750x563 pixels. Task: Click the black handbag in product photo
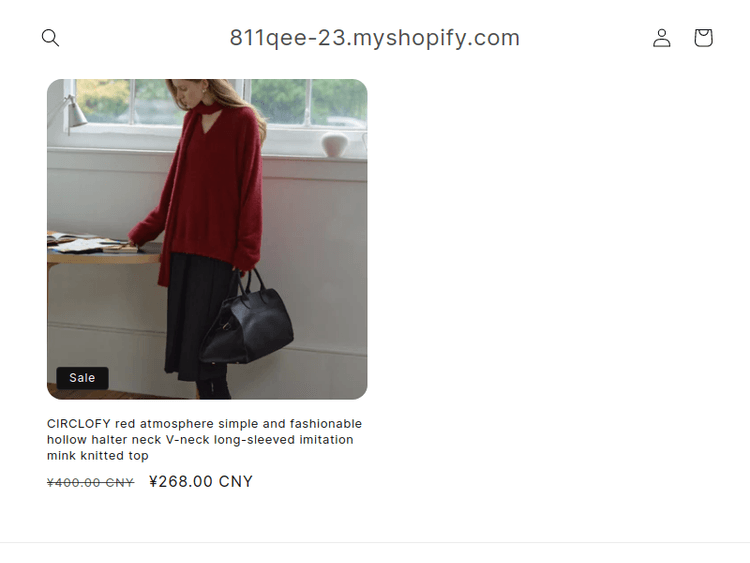pos(247,321)
